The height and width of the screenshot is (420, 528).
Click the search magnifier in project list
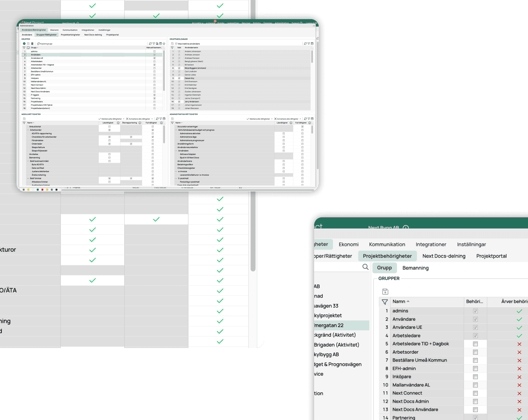[365, 267]
